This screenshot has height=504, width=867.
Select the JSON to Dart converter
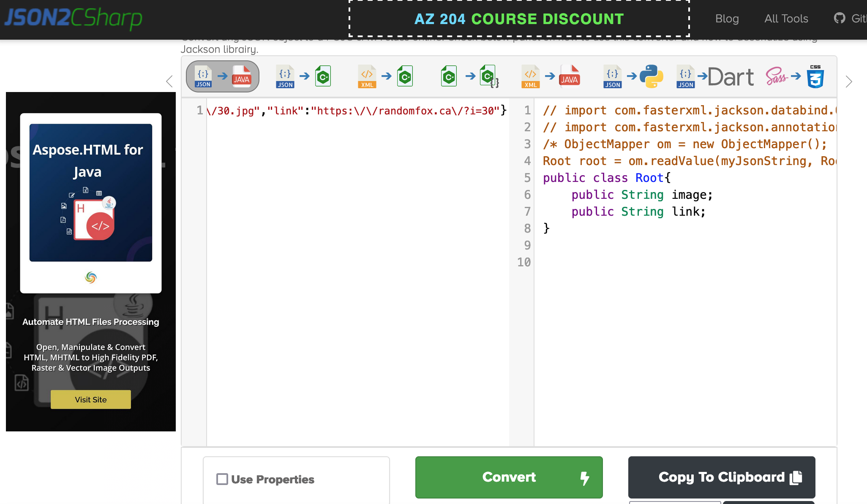715,76
